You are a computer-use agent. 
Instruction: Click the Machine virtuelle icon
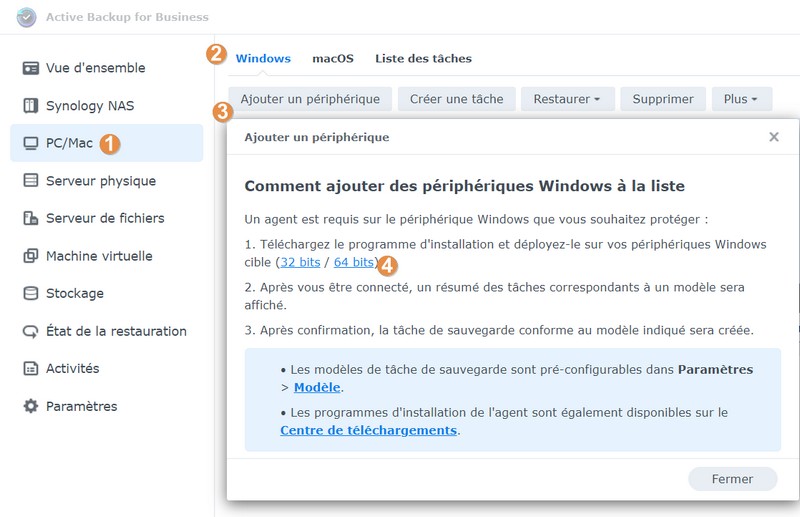[x=30, y=256]
